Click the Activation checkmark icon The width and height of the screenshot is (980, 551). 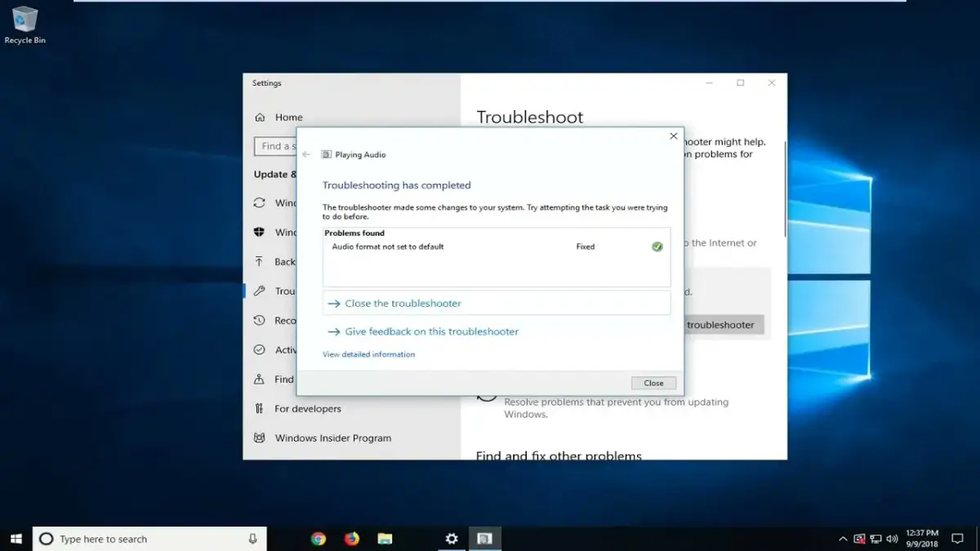(x=261, y=349)
